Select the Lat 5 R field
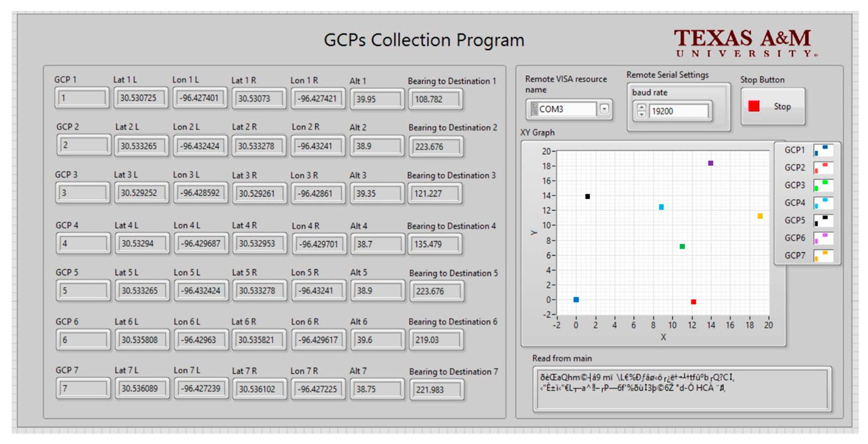 259,290
